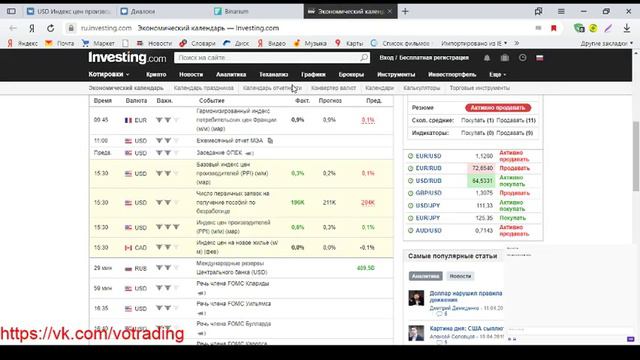Viewport: 640px width, 360px height.
Task: Click the pen extension icon in toolbar
Action: pyautogui.click(x=608, y=28)
